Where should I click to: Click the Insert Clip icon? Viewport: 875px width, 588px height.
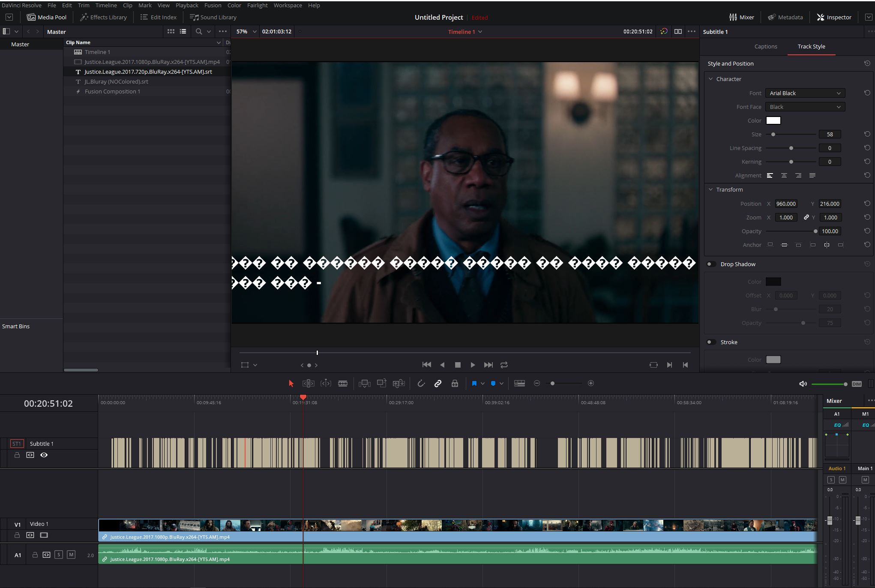click(x=365, y=384)
